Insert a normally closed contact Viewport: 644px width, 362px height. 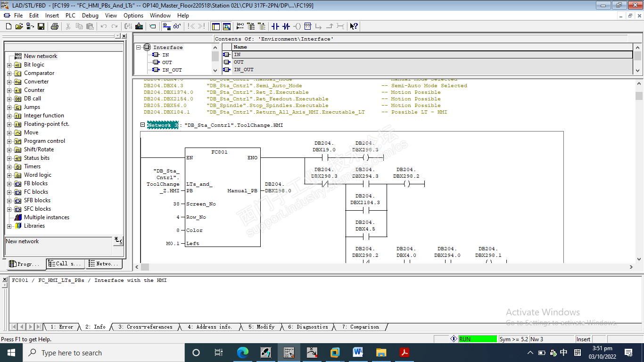[286, 26]
